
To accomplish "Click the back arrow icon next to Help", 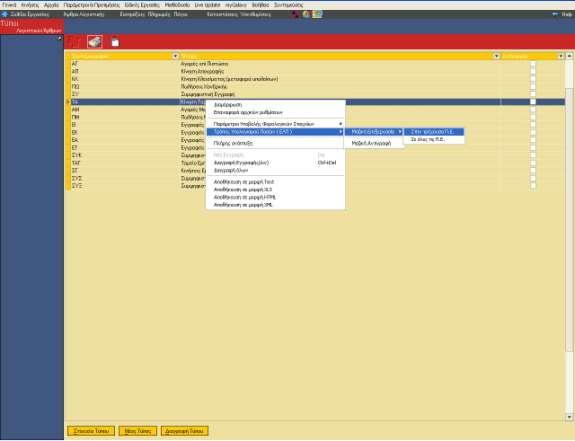I will [x=555, y=14].
